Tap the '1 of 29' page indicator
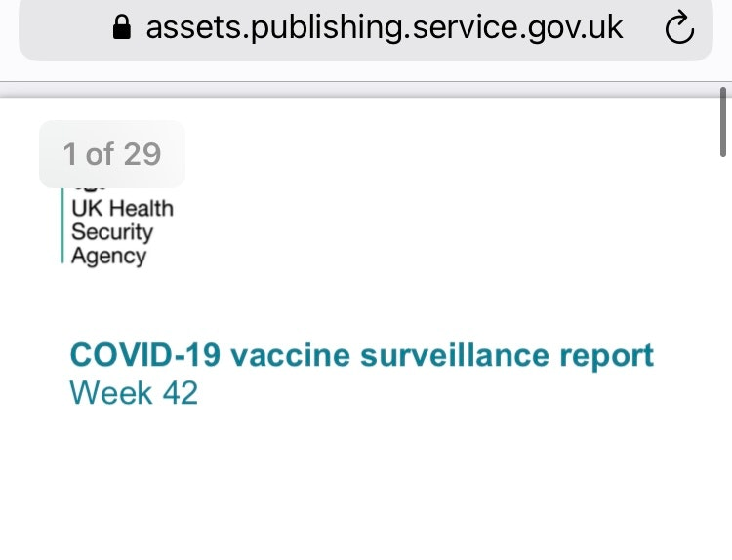Image resolution: width=732 pixels, height=560 pixels. coord(112,154)
